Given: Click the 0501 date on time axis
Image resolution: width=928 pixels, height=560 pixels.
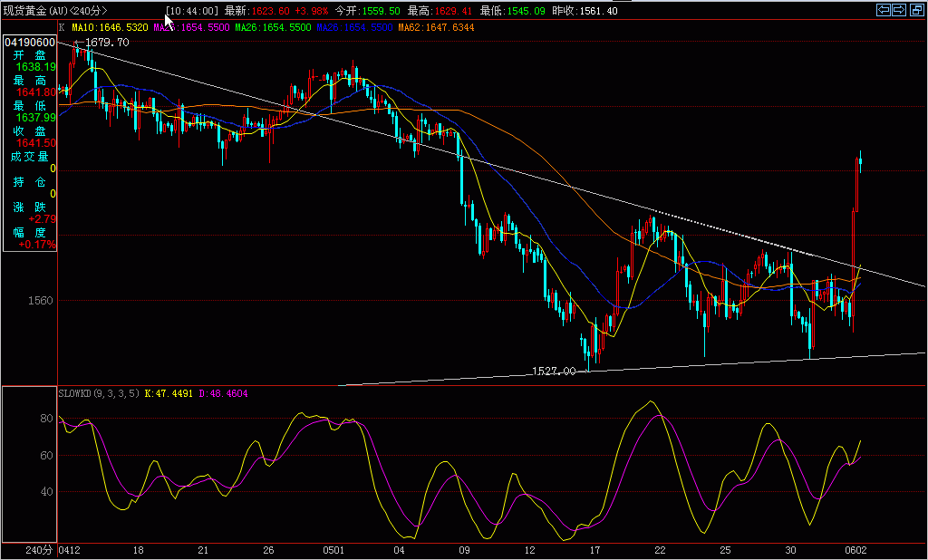Looking at the screenshot, I should [x=333, y=551].
